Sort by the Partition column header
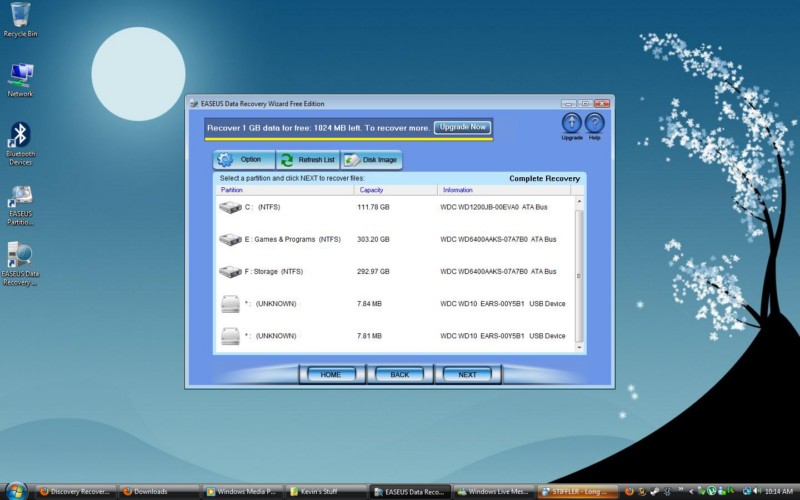800x500 pixels. 284,190
